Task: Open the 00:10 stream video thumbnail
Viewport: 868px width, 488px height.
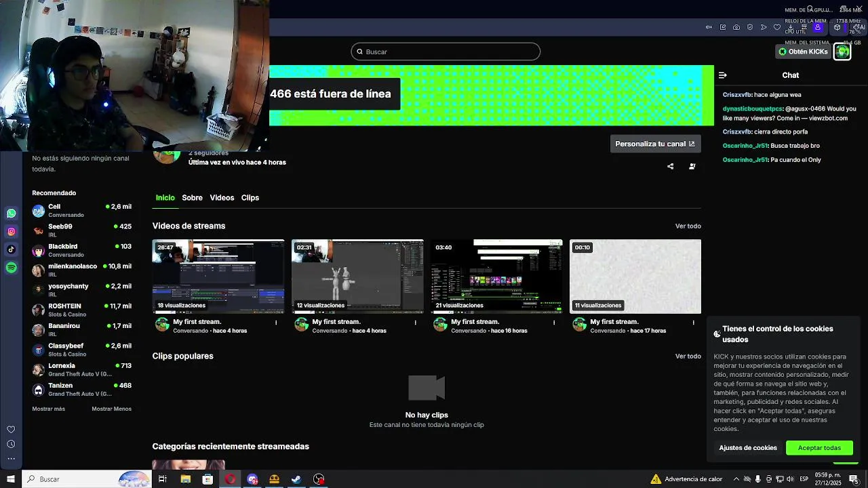Action: (635, 277)
